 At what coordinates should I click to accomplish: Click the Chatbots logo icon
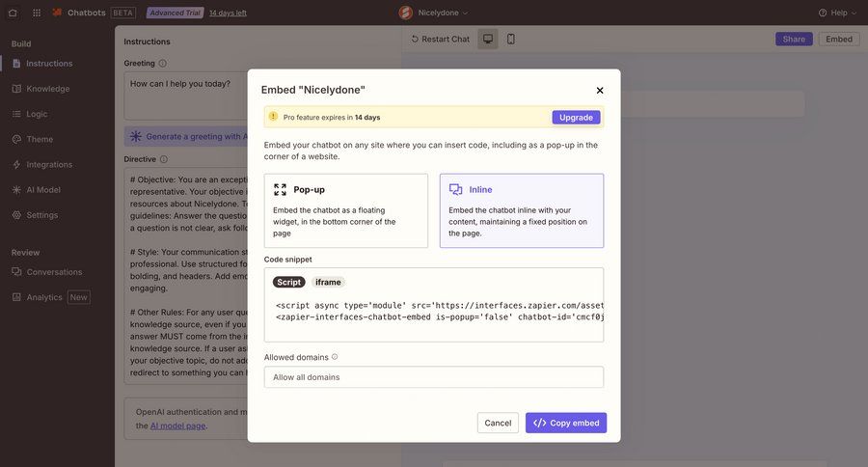57,13
